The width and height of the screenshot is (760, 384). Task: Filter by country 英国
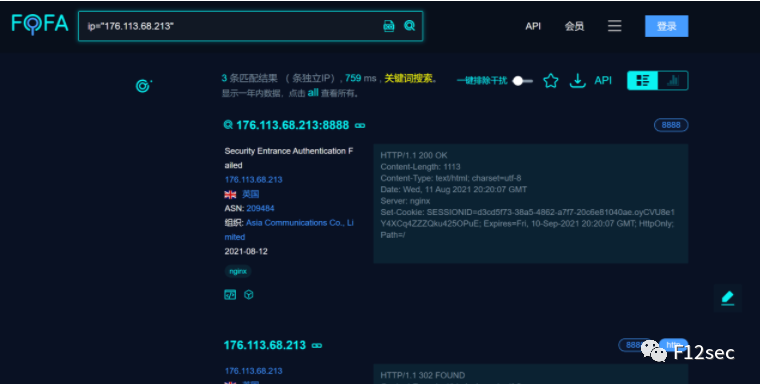(x=251, y=194)
